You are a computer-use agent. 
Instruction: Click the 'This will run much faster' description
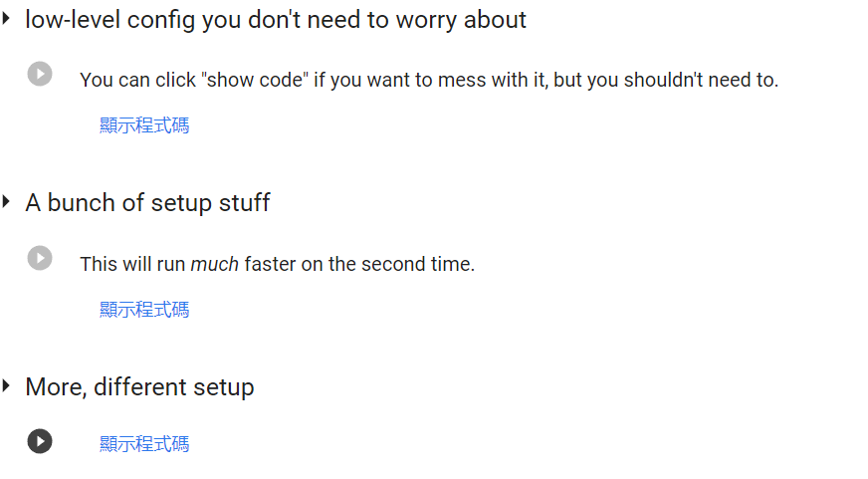tap(278, 264)
